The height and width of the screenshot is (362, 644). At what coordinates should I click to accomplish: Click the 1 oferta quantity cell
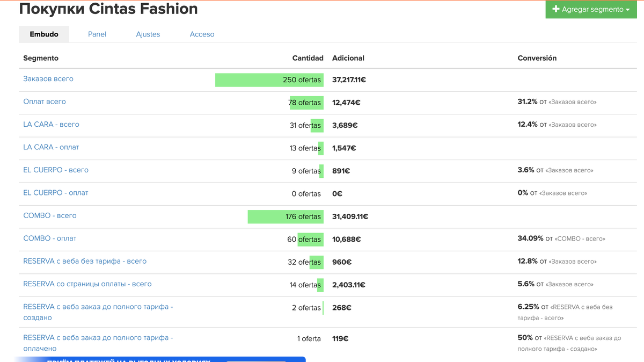(x=309, y=339)
